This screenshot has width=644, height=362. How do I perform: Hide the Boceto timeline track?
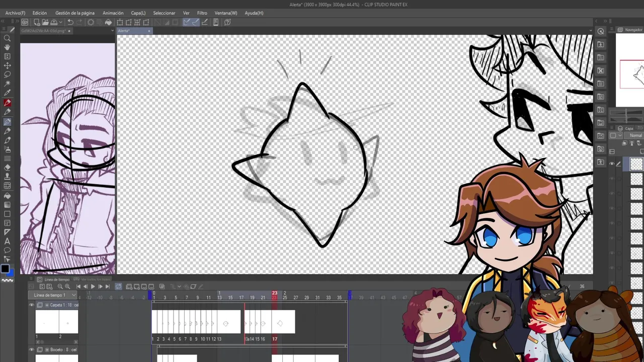point(31,350)
